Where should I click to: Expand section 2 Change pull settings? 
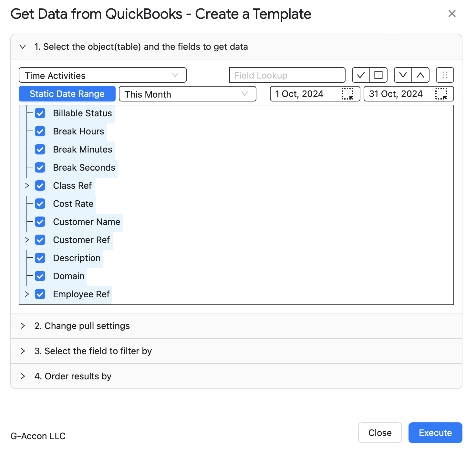point(236,326)
